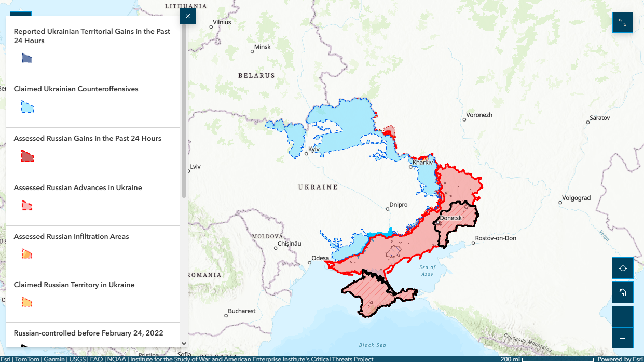Image resolution: width=644 pixels, height=362 pixels.
Task: Open the Esri attribution link
Action: pyautogui.click(x=6, y=359)
